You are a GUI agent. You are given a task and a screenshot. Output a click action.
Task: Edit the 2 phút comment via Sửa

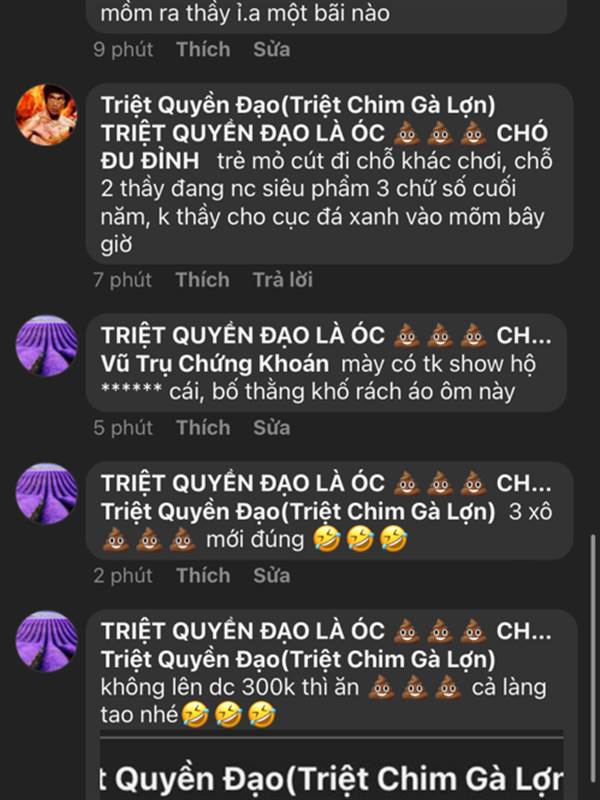[x=271, y=576]
